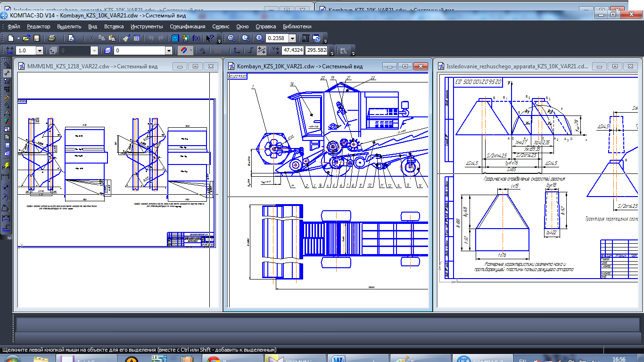Screen dimensions: 644x362
Task: Open the layers manager icon
Action: point(107,50)
